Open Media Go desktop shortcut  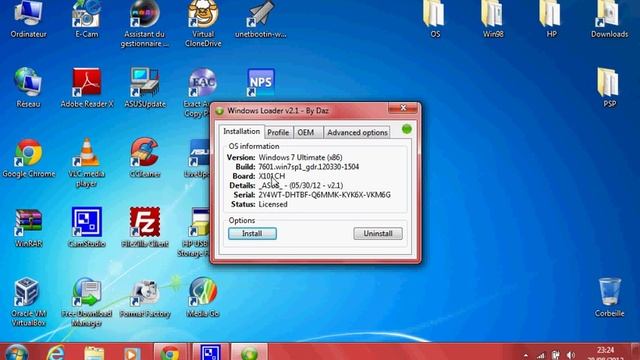pyautogui.click(x=203, y=298)
